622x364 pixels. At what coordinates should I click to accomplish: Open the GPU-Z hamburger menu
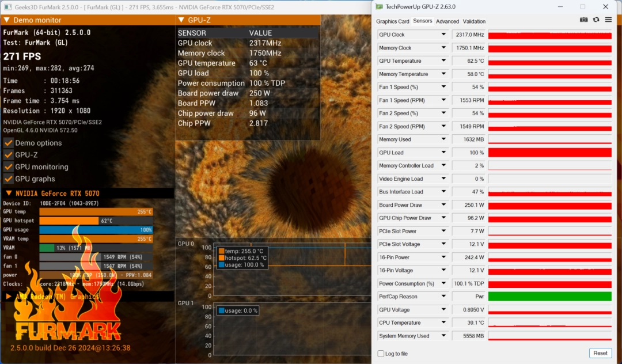pos(608,19)
